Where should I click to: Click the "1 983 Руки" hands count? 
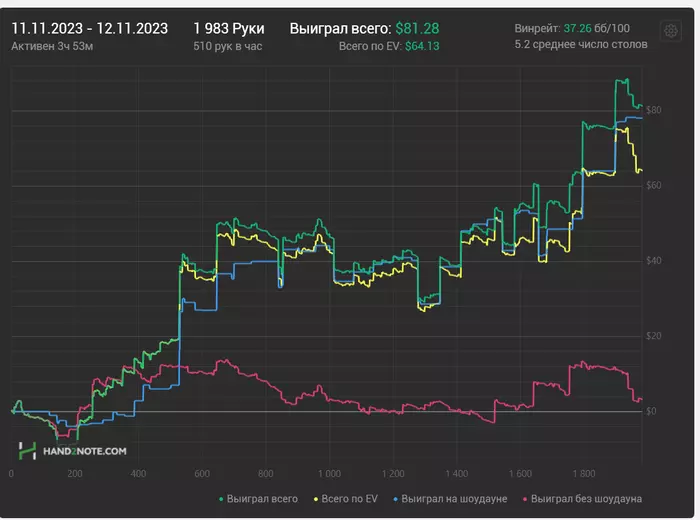[x=228, y=28]
